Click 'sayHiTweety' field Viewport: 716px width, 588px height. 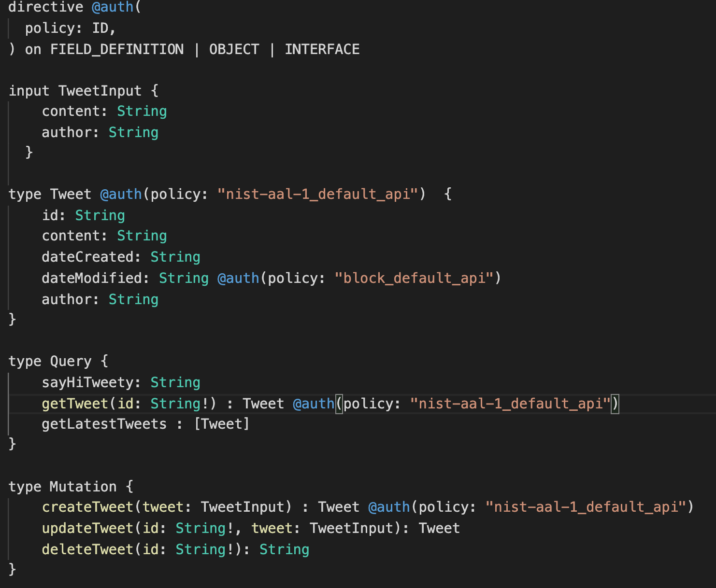(x=87, y=382)
